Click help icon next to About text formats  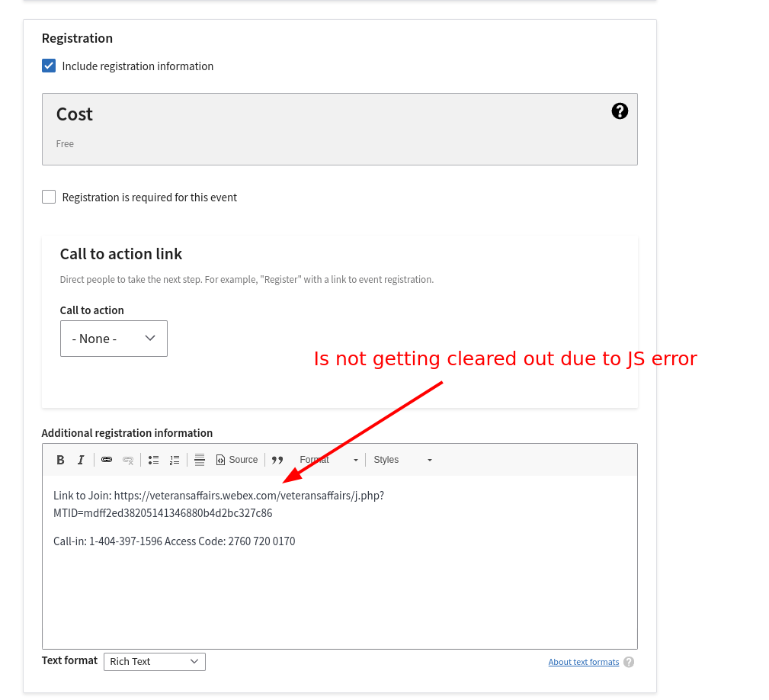click(x=629, y=662)
